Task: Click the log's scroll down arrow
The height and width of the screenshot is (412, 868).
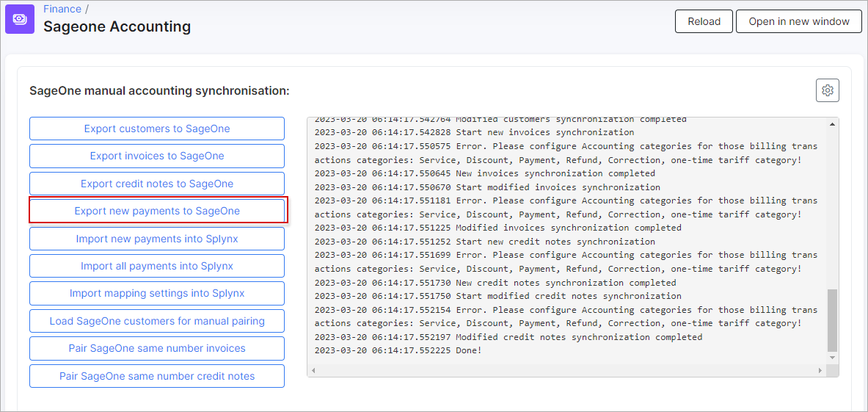Action: (x=831, y=358)
